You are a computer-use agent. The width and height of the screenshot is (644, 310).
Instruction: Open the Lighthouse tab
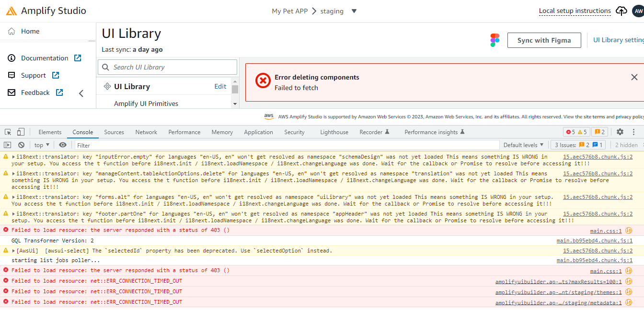coord(334,132)
